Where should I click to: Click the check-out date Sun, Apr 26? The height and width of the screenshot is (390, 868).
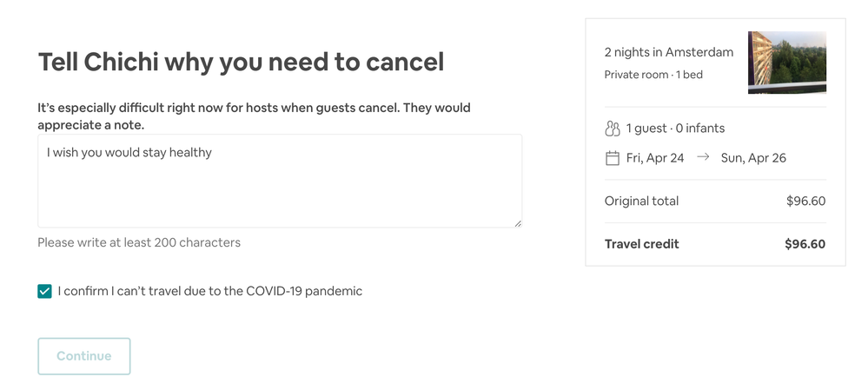753,158
